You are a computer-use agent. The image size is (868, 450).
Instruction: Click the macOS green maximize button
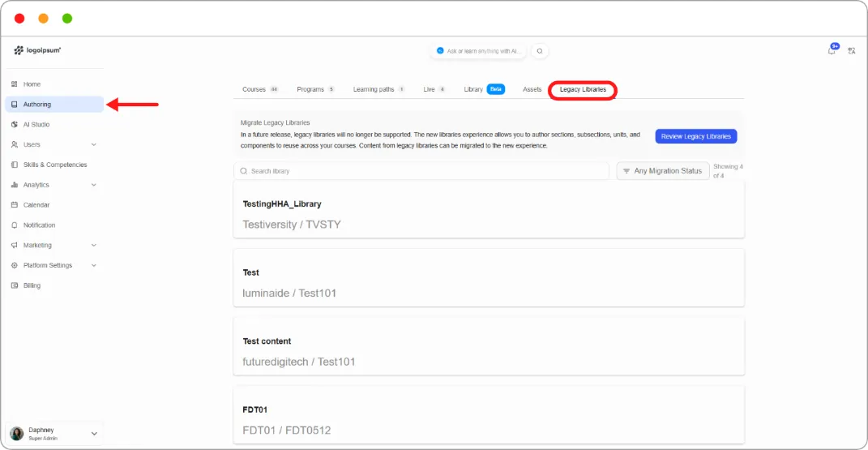coord(67,19)
